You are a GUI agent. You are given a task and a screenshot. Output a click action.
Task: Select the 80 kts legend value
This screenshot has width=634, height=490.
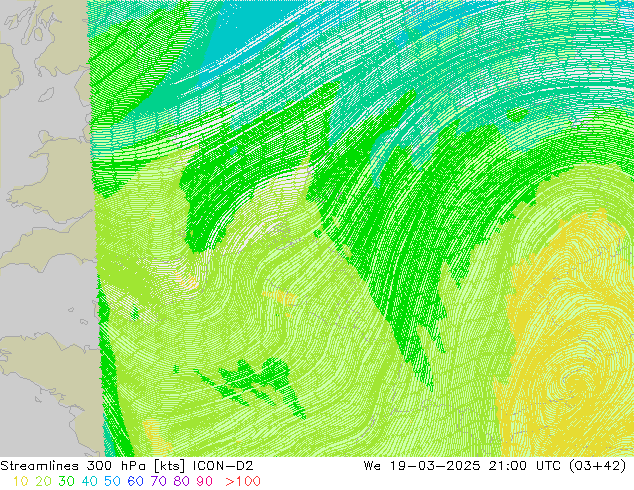point(182,481)
